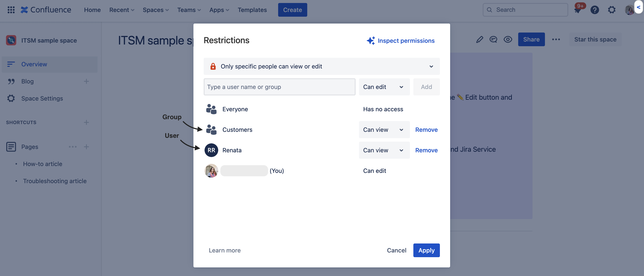
Task: Expand the restriction type dropdown
Action: (x=322, y=66)
